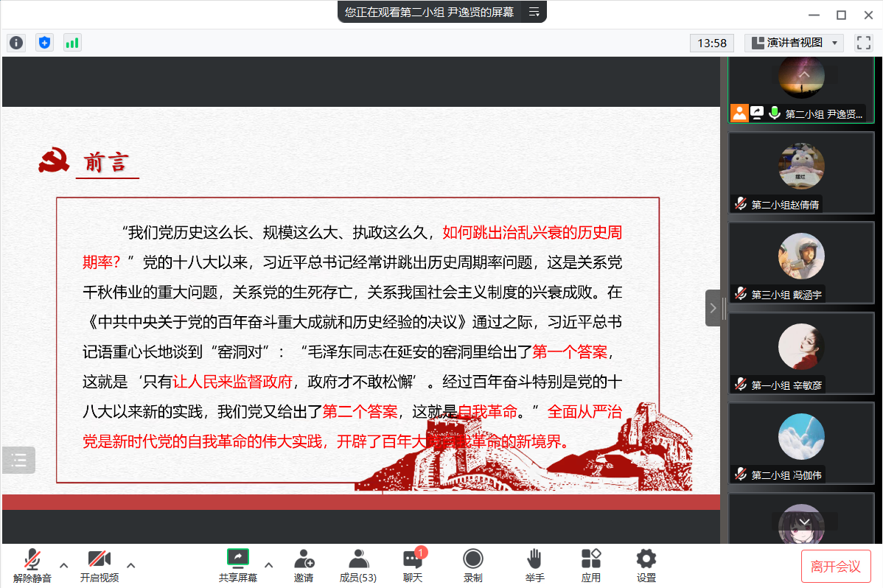The height and width of the screenshot is (588, 883).
Task: Collapse the participant video sidebar
Action: point(712,308)
